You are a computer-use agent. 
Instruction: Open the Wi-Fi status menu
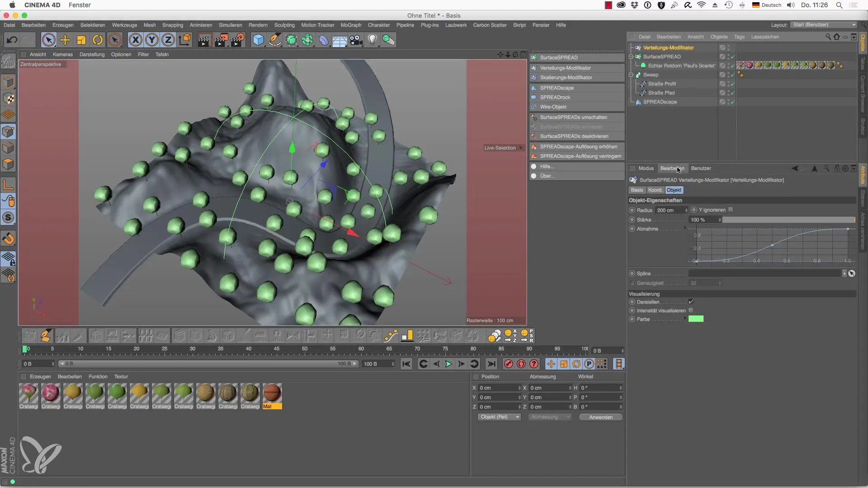[x=701, y=5]
